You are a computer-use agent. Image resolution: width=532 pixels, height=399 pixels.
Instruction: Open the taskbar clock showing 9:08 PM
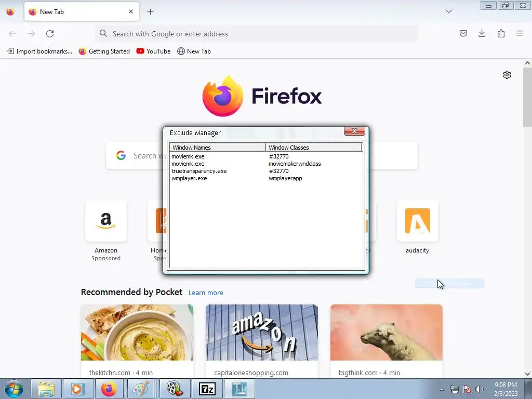pyautogui.click(x=506, y=389)
